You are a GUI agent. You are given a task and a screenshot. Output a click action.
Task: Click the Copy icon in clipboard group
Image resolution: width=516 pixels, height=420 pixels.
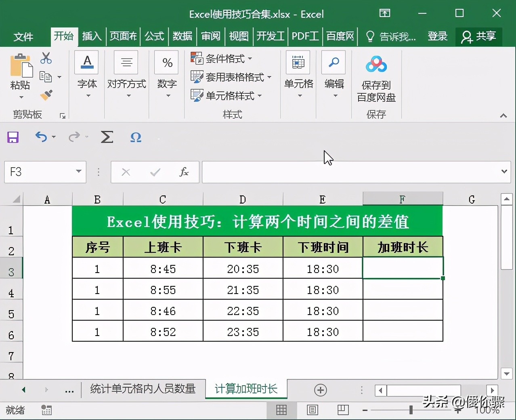46,76
